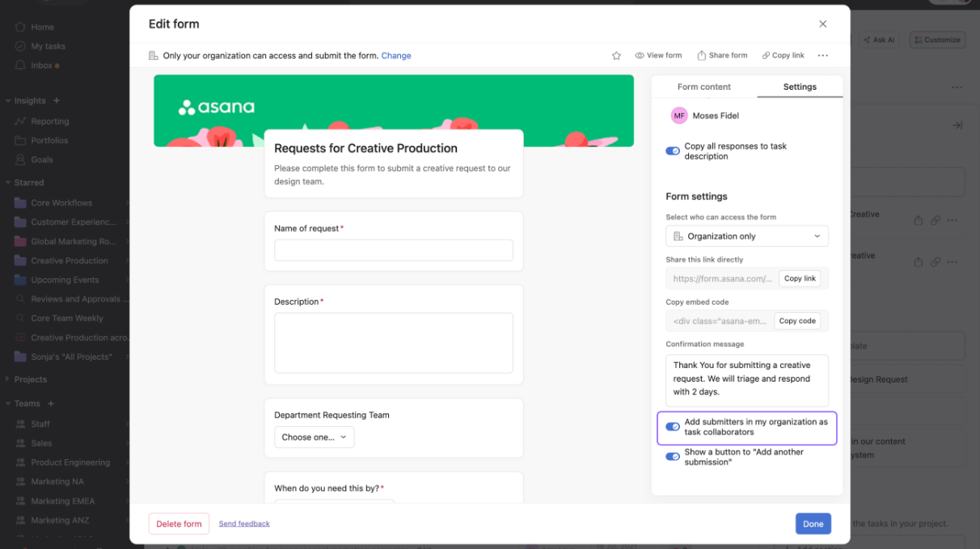The width and height of the screenshot is (980, 549).
Task: Switch to the Form content tab
Action: click(703, 87)
